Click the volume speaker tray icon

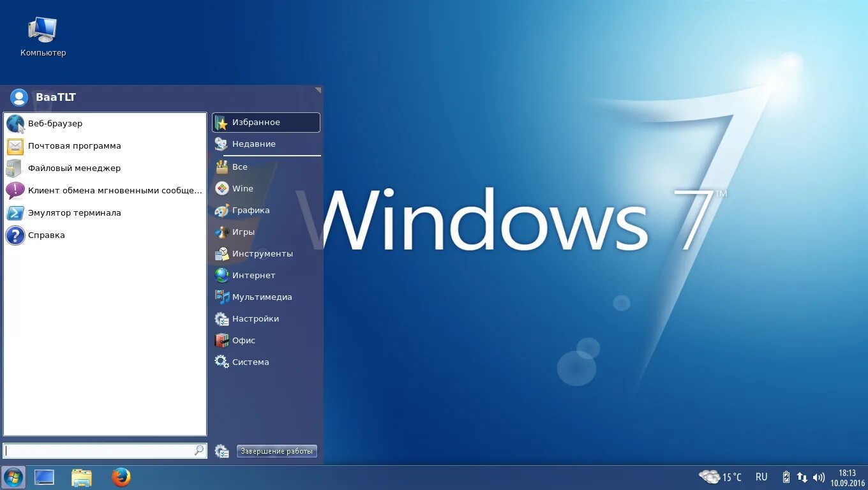[819, 477]
